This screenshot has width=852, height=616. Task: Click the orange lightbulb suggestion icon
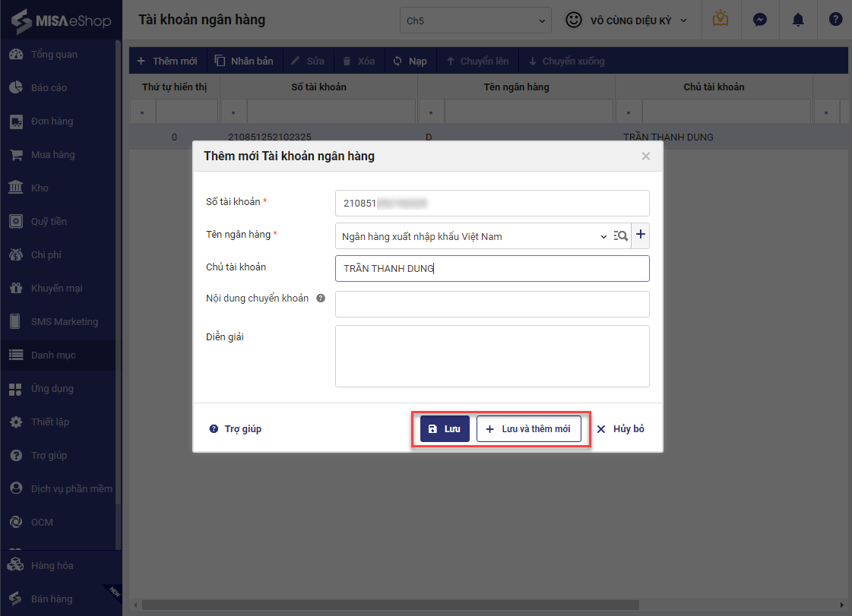tap(721, 19)
